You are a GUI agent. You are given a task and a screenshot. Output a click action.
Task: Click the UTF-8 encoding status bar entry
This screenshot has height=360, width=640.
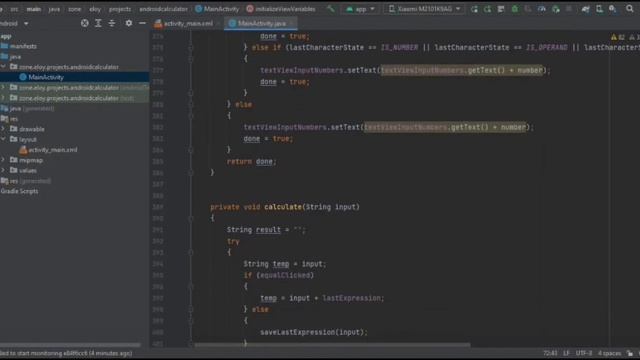[x=584, y=353]
